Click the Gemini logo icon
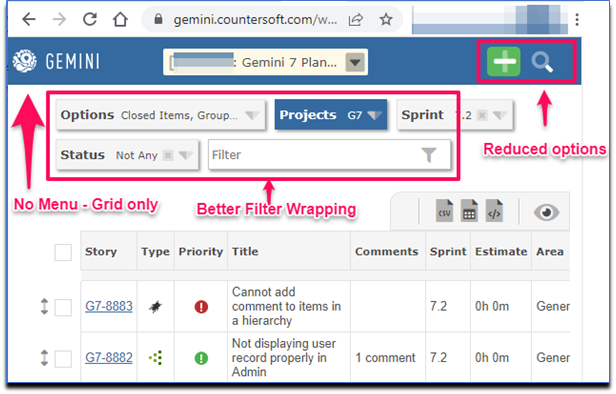 [x=24, y=61]
